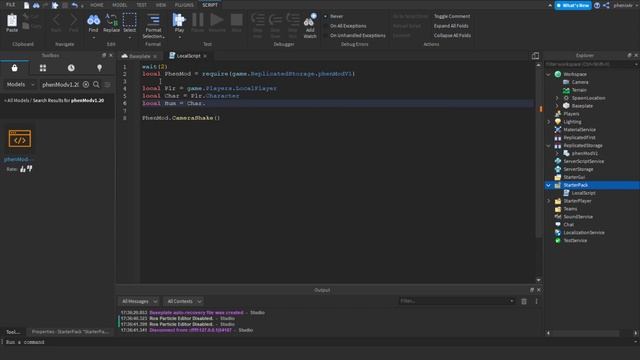Clear the Output with trash icon

click(x=524, y=301)
